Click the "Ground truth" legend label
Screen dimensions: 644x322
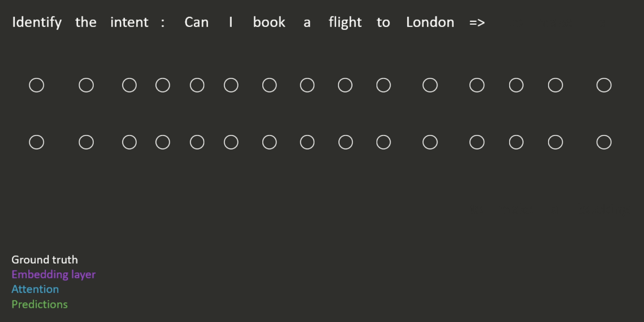(x=45, y=260)
